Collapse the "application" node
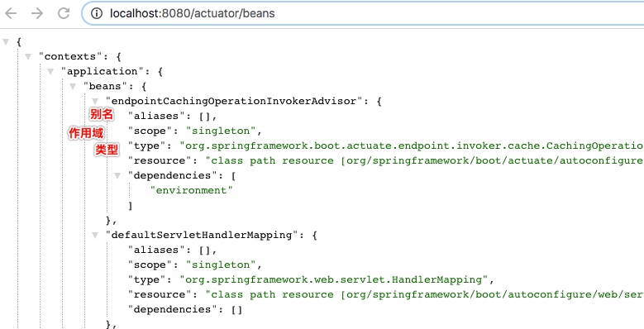Viewport: 644px width, 329px height. point(50,71)
